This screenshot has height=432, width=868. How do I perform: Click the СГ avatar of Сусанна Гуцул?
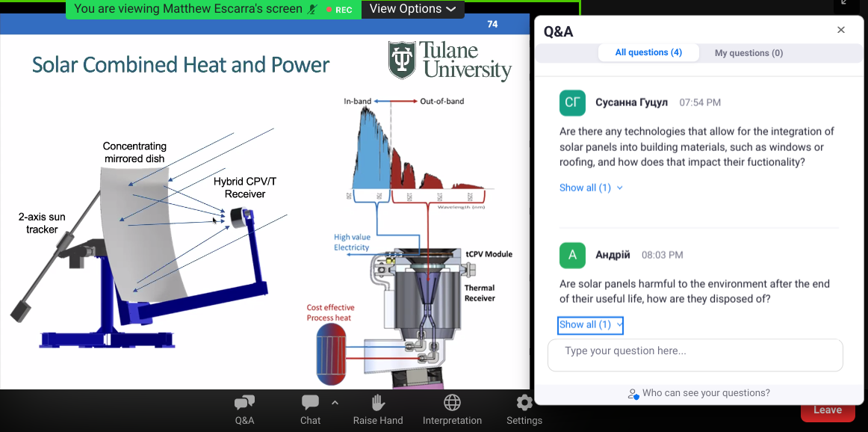pyautogui.click(x=572, y=102)
